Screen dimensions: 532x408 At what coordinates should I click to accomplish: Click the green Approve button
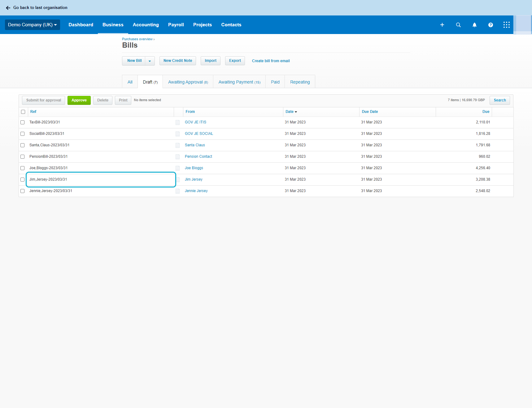79,100
